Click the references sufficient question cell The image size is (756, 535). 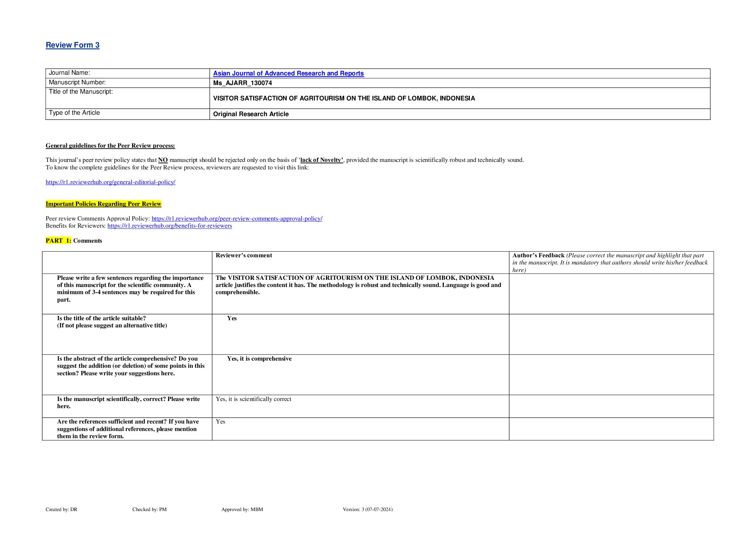127,429
